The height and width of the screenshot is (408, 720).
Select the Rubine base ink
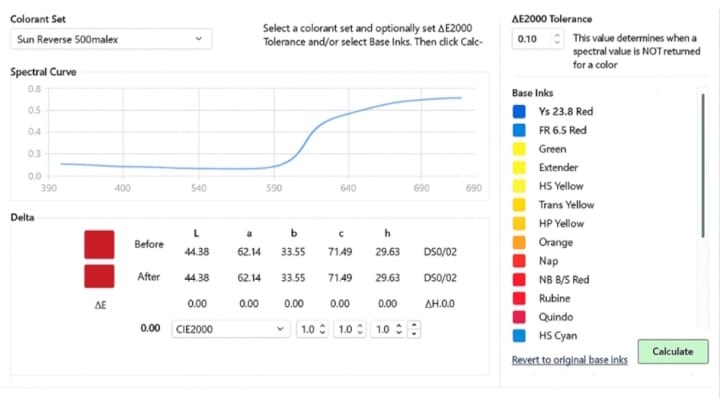click(x=554, y=298)
